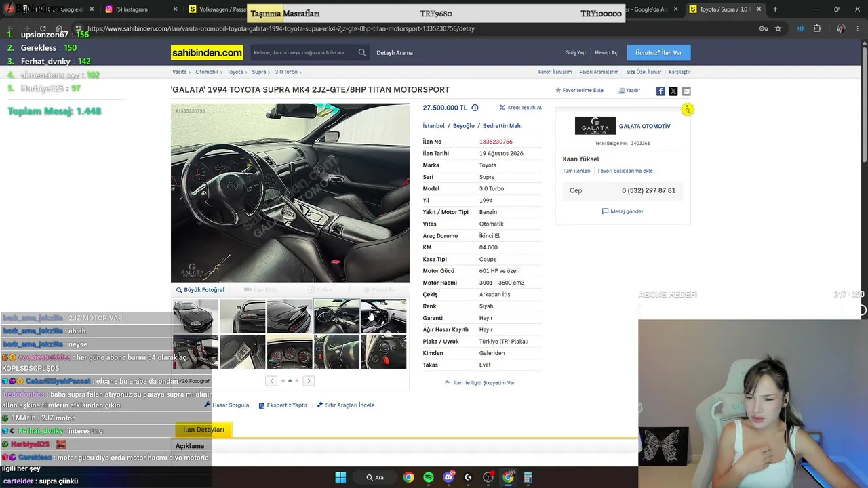Click Hasar Sorgula link
The height and width of the screenshot is (488, 868).
tap(227, 405)
